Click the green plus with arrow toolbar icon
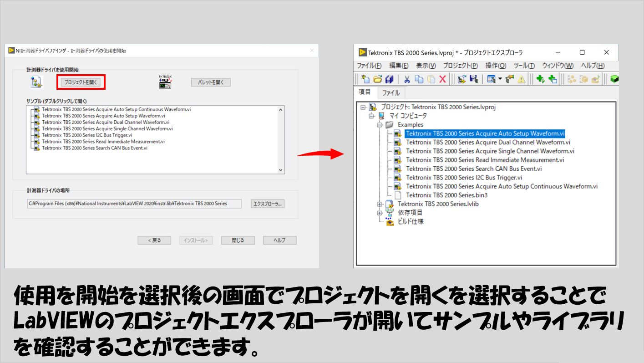 coord(541,79)
